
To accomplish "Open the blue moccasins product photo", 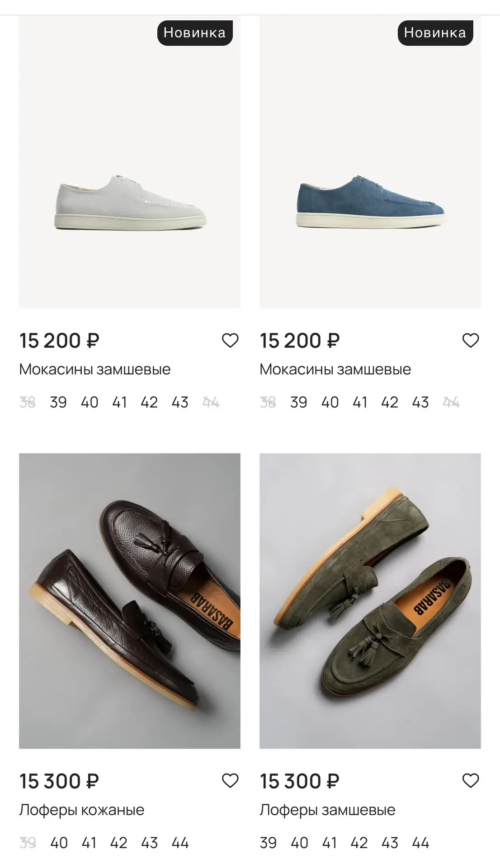I will pyautogui.click(x=370, y=162).
